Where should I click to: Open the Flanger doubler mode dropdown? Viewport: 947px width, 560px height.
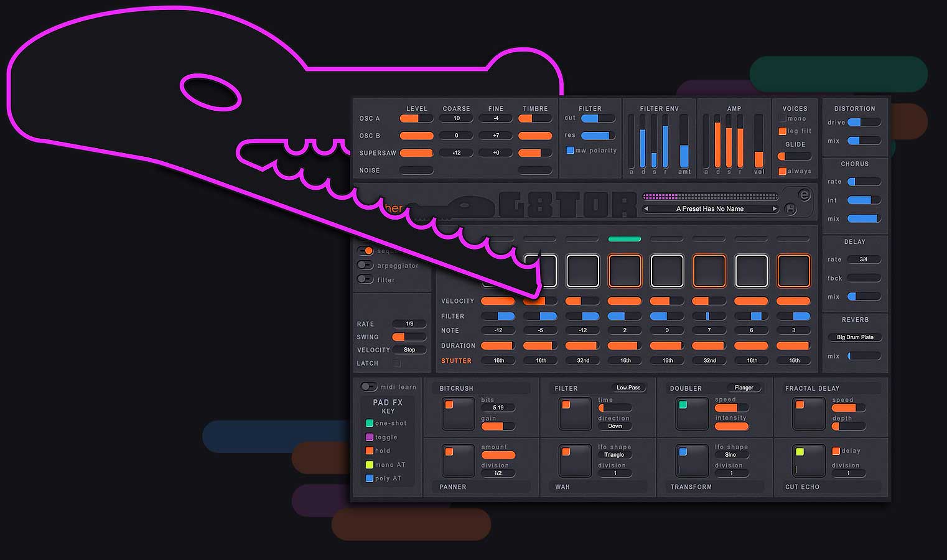(744, 388)
